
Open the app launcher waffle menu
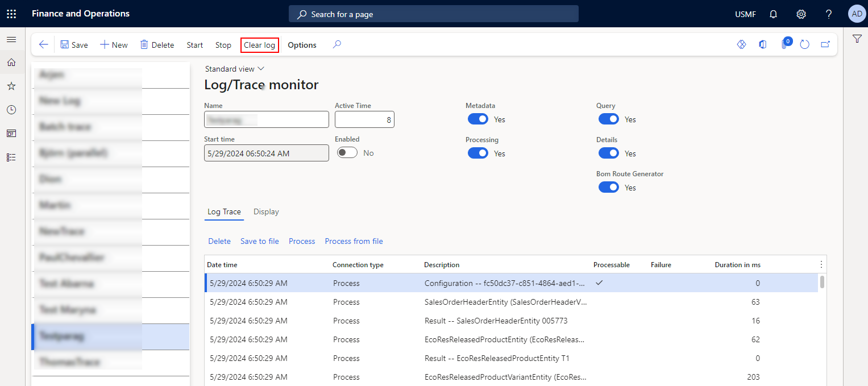(x=11, y=14)
